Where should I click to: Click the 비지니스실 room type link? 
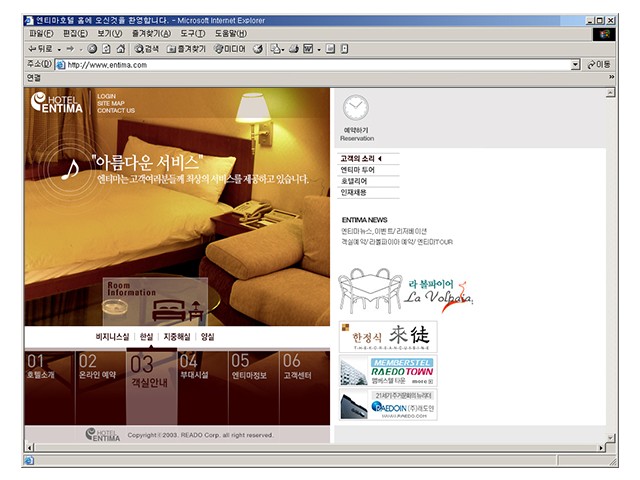pos(112,337)
